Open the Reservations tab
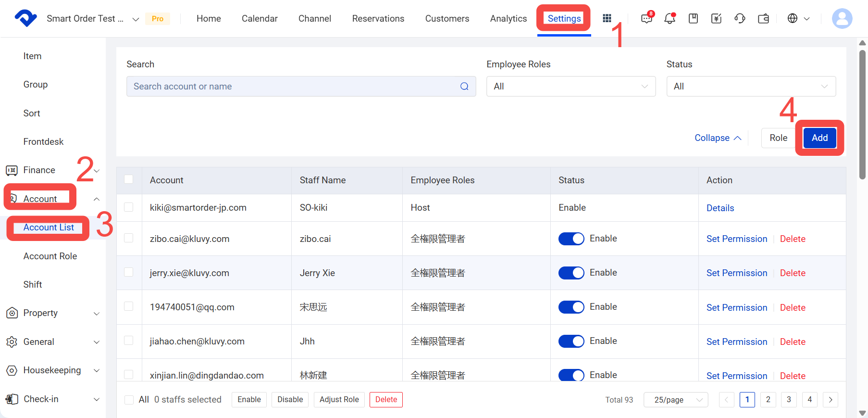This screenshot has width=868, height=418. coord(378,18)
